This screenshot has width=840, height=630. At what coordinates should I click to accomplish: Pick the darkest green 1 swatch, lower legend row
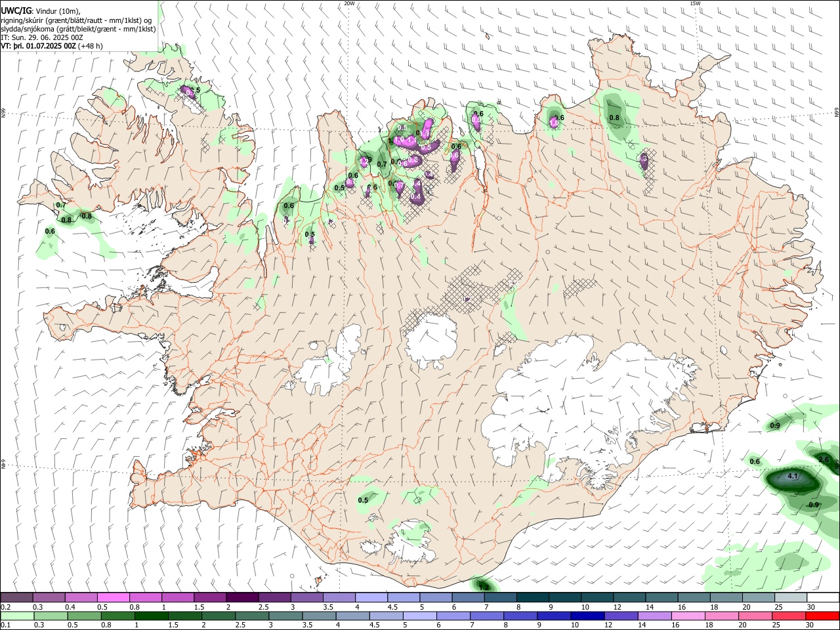coord(151,616)
